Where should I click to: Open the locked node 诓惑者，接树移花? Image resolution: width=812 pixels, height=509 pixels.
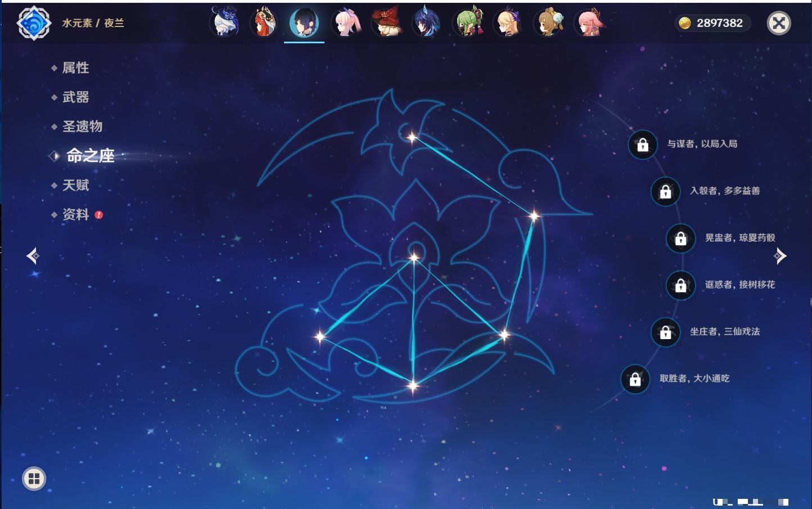[x=680, y=285]
